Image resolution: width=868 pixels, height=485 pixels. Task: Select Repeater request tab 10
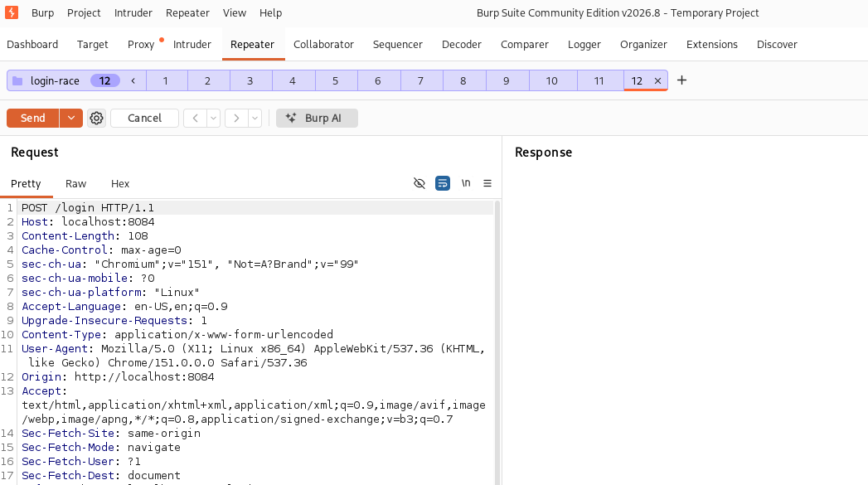click(x=552, y=81)
